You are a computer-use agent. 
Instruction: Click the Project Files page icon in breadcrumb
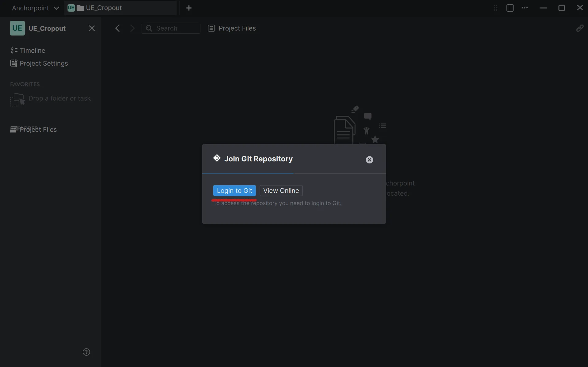pos(211,28)
